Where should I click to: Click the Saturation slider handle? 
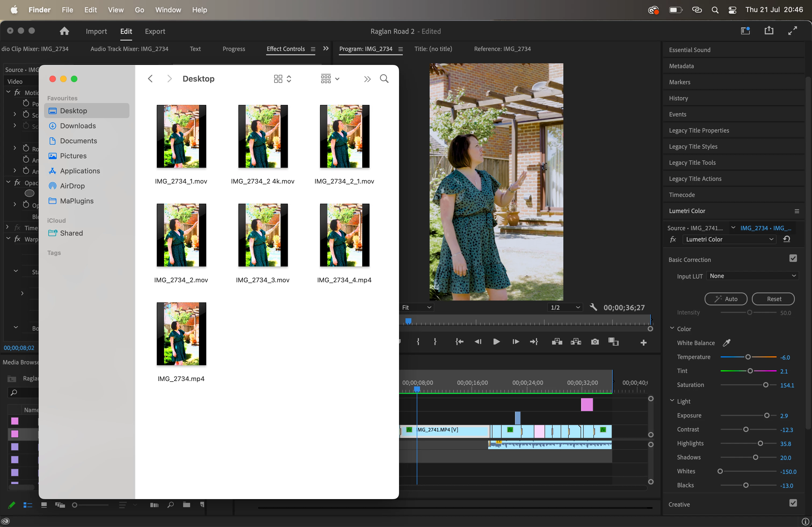pyautogui.click(x=765, y=385)
